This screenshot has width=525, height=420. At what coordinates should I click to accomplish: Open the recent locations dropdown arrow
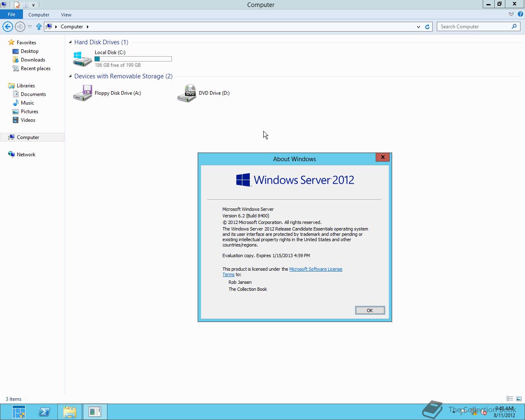tap(30, 27)
